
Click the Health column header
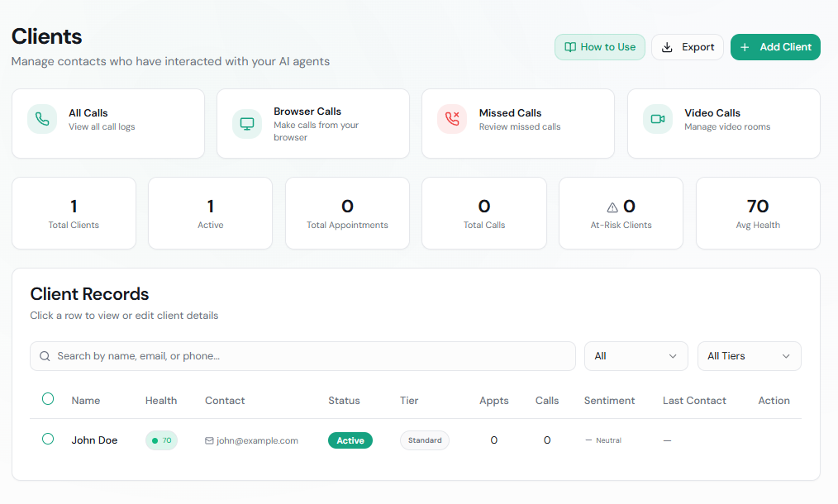click(161, 401)
